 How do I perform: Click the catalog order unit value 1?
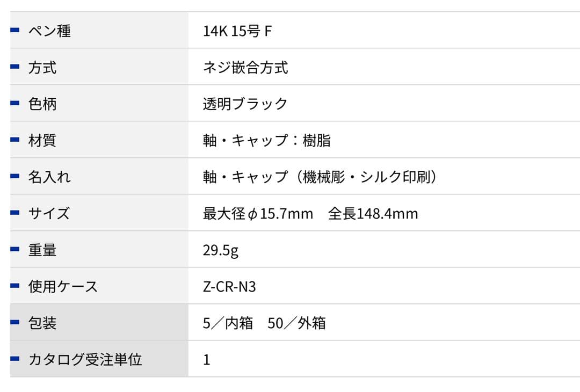(207, 360)
